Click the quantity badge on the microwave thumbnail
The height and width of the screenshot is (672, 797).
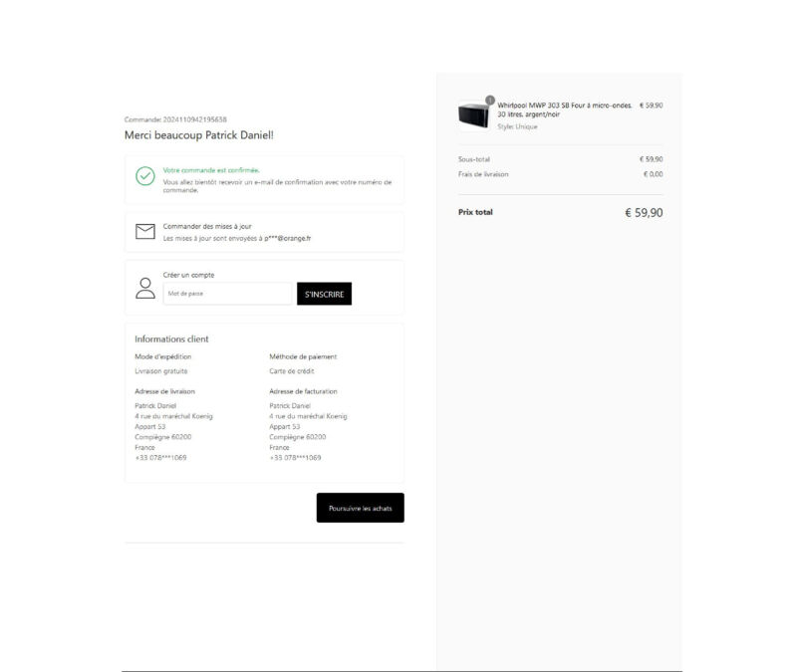(x=490, y=101)
